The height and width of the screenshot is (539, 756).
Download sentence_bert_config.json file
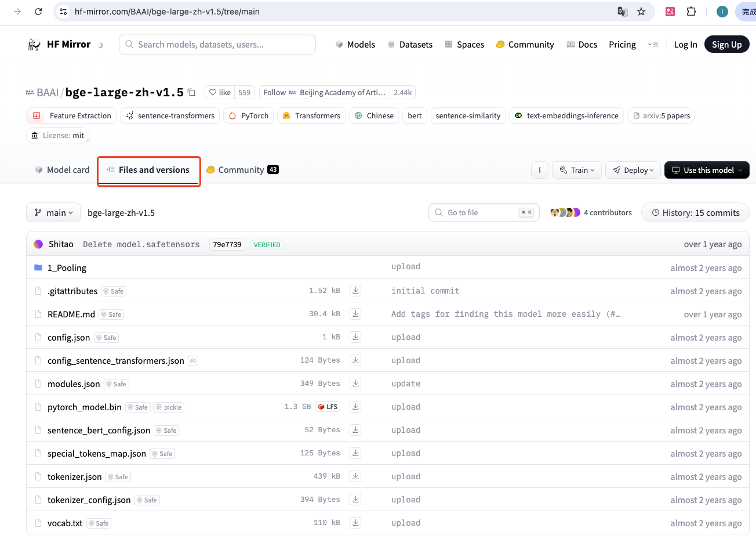[355, 430]
